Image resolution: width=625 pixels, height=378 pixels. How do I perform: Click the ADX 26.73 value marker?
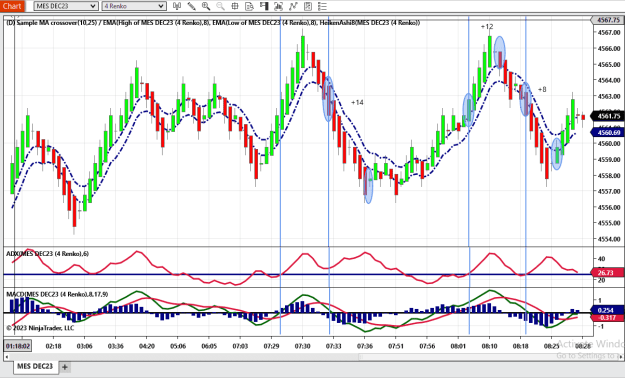(606, 273)
